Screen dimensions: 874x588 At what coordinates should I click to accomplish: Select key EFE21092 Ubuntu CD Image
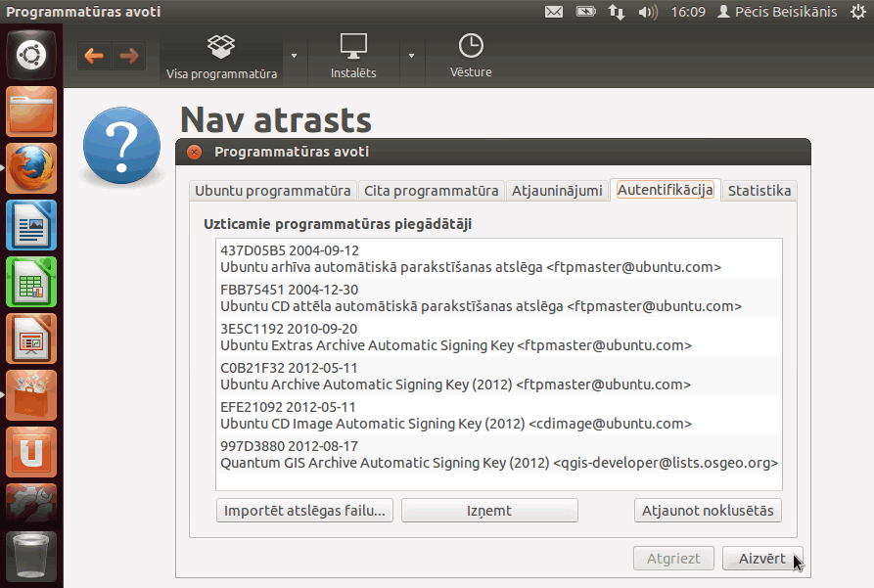(499, 415)
